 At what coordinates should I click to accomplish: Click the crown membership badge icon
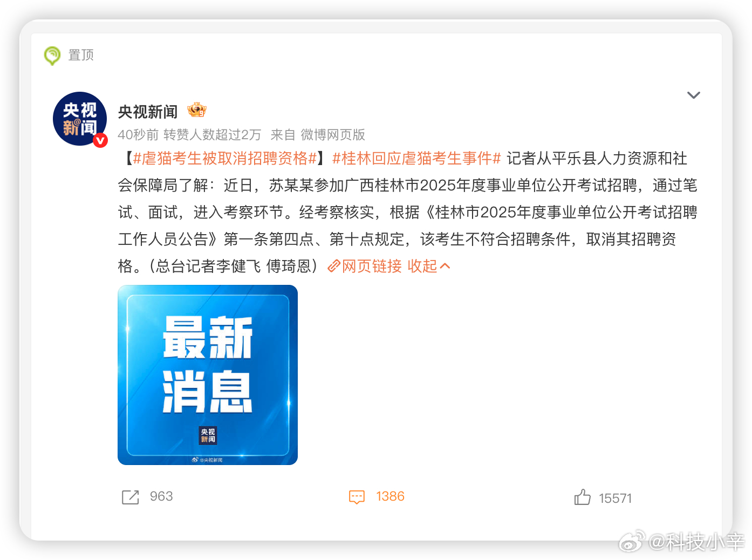(197, 110)
